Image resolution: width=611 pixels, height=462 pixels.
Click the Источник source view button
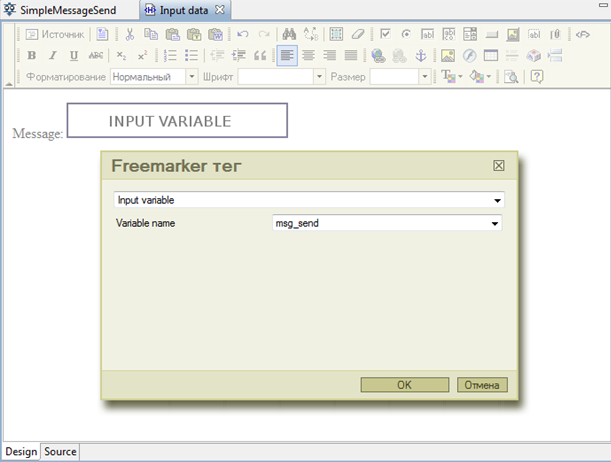coord(55,34)
